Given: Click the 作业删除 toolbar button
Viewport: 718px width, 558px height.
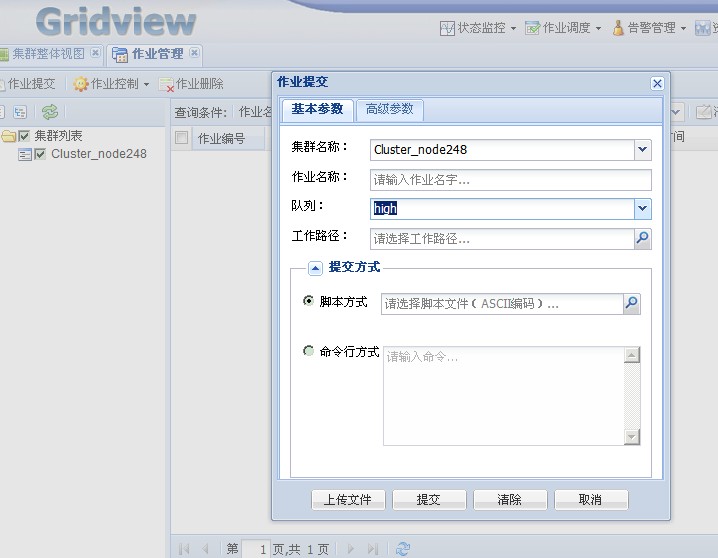Looking at the screenshot, I should click(x=191, y=84).
